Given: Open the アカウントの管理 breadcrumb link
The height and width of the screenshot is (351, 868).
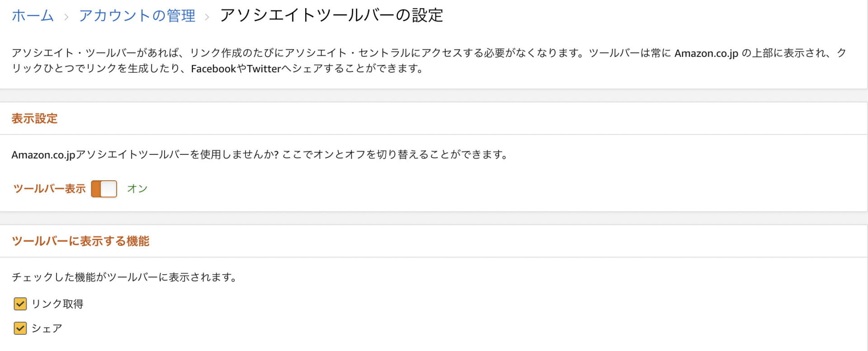Looking at the screenshot, I should click(137, 16).
